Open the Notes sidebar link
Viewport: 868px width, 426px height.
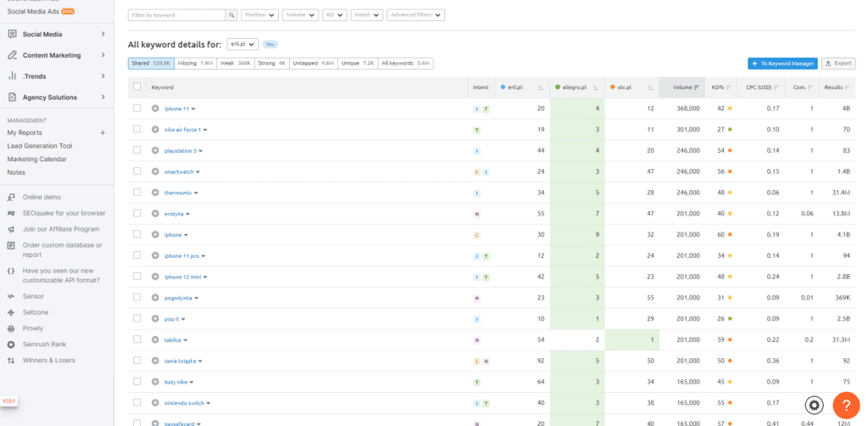click(x=16, y=173)
